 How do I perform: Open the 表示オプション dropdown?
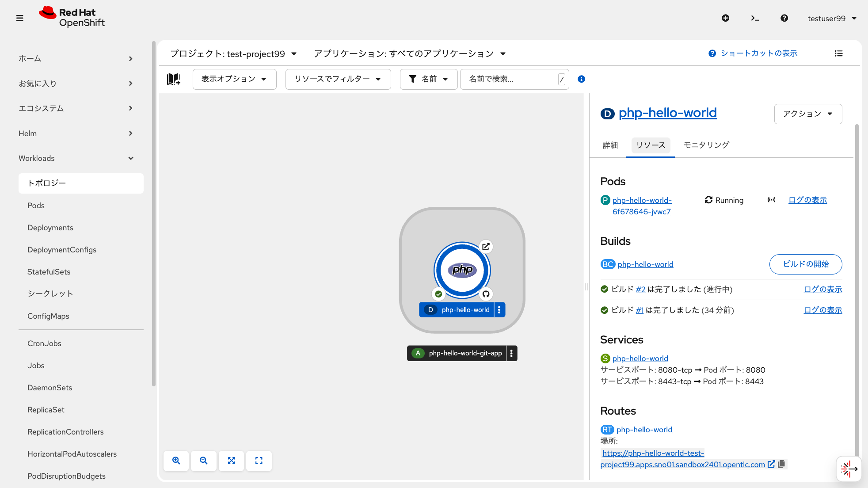point(234,79)
